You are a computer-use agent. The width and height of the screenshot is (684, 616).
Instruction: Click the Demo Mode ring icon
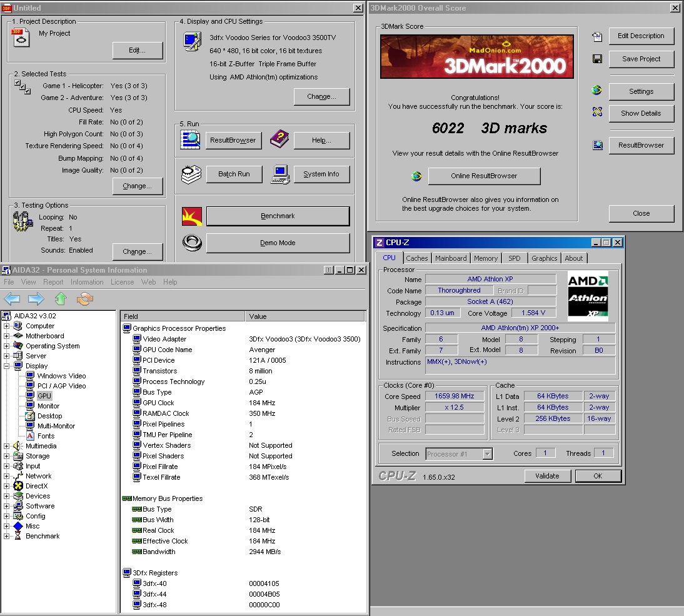[x=192, y=243]
